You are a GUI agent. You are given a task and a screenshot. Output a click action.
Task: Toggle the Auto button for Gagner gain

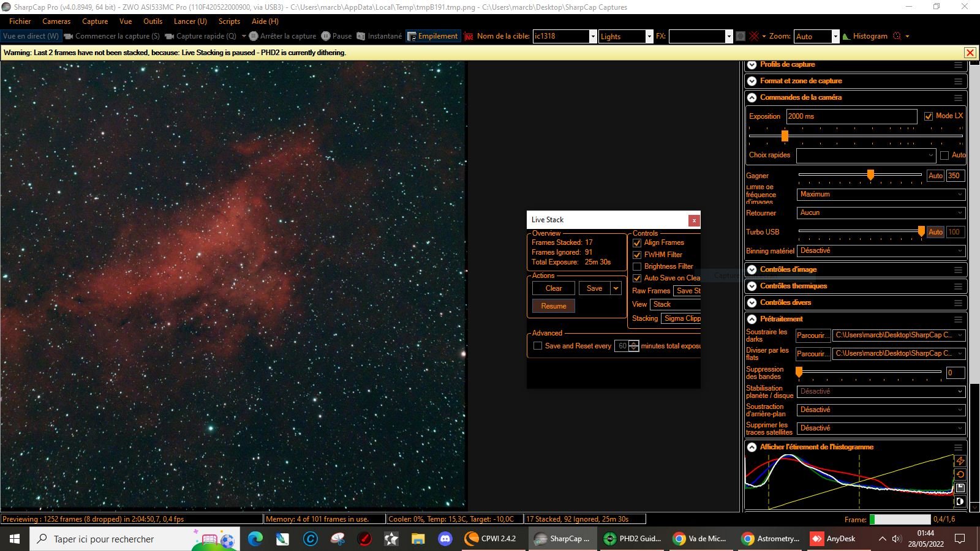[x=935, y=176]
